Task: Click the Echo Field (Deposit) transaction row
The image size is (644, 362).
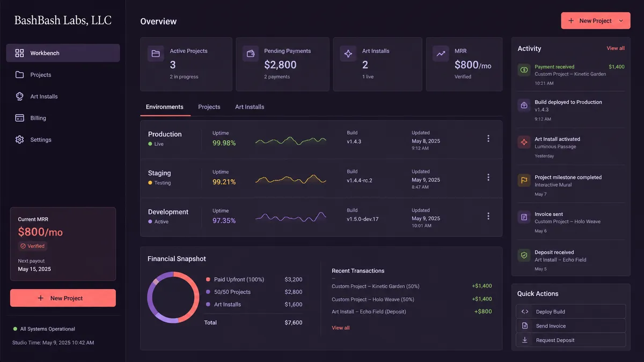Action: 412,312
